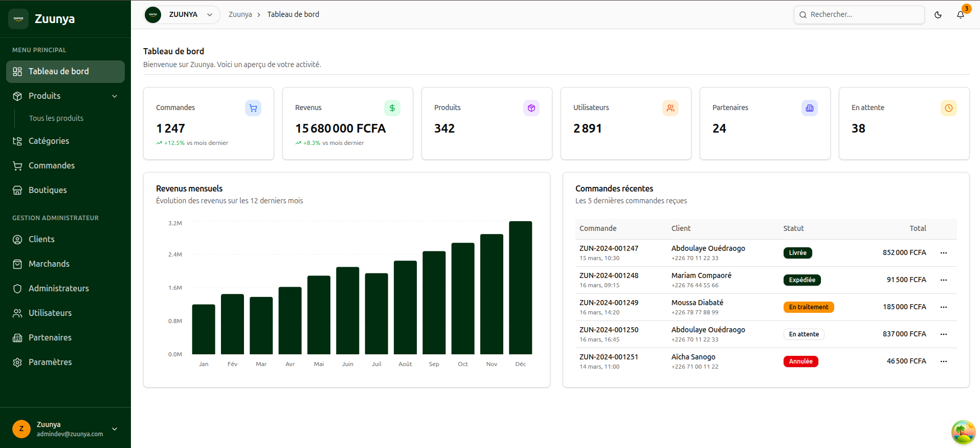This screenshot has width=980, height=448.
Task: Click the Déc bar in revenue chart
Action: point(520,287)
